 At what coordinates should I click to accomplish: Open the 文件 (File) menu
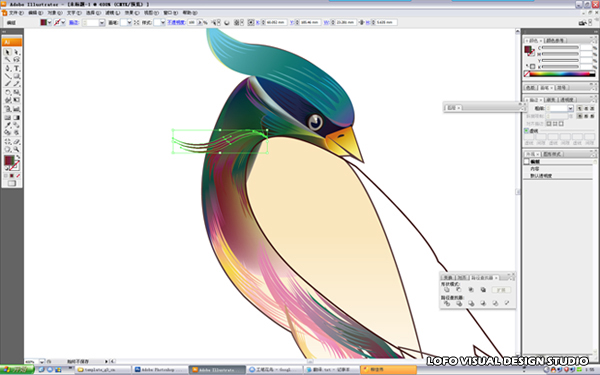(x=15, y=13)
